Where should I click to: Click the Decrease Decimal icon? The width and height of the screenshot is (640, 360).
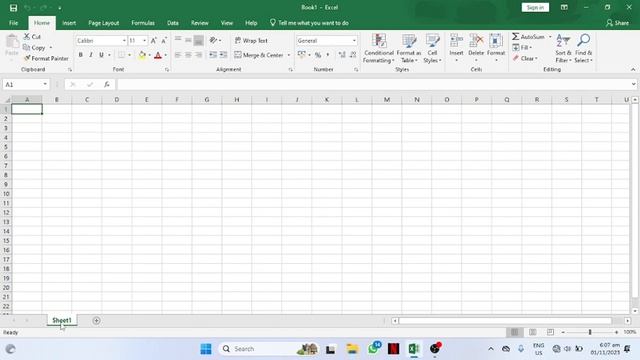(353, 55)
